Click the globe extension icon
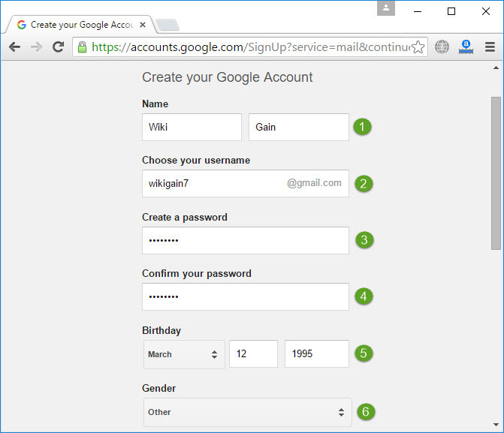 [x=442, y=47]
